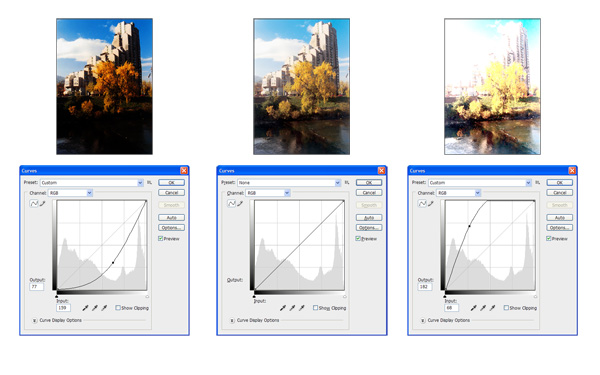Pick white point eyedropper in Output 77 dialog
Viewport: 600px width, 375px height.
[104, 308]
